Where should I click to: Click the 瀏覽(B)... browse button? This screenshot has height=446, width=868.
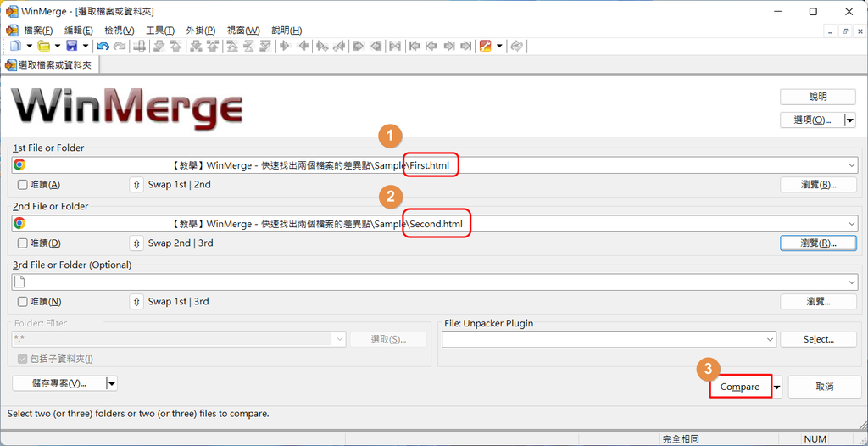[818, 185]
